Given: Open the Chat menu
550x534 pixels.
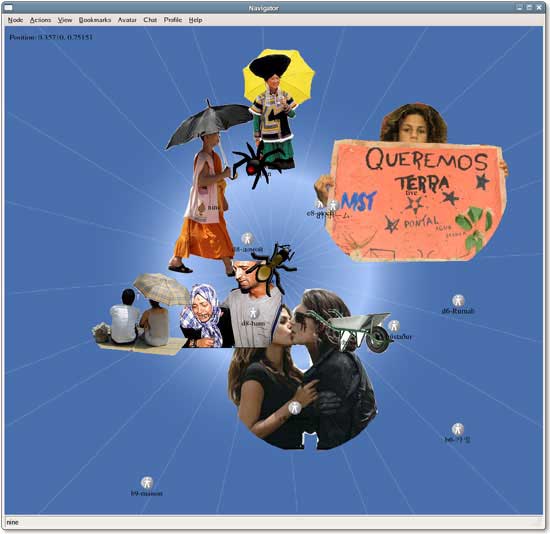Looking at the screenshot, I should (x=150, y=20).
